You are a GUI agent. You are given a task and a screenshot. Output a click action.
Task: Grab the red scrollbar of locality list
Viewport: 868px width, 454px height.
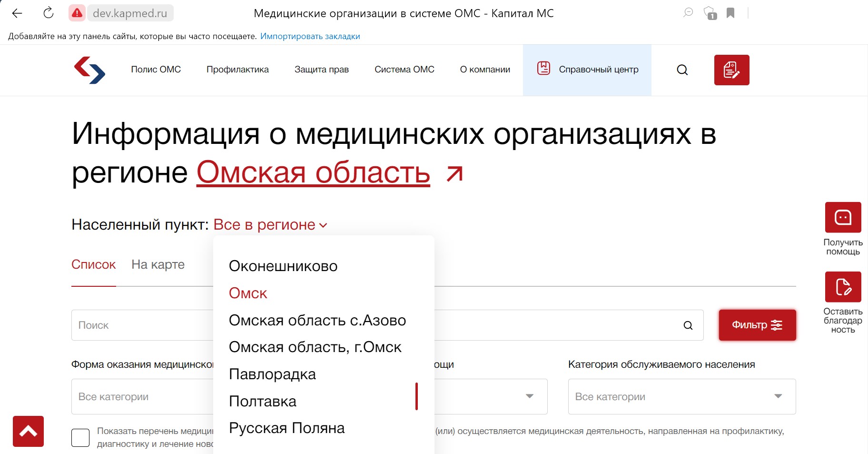pyautogui.click(x=416, y=396)
